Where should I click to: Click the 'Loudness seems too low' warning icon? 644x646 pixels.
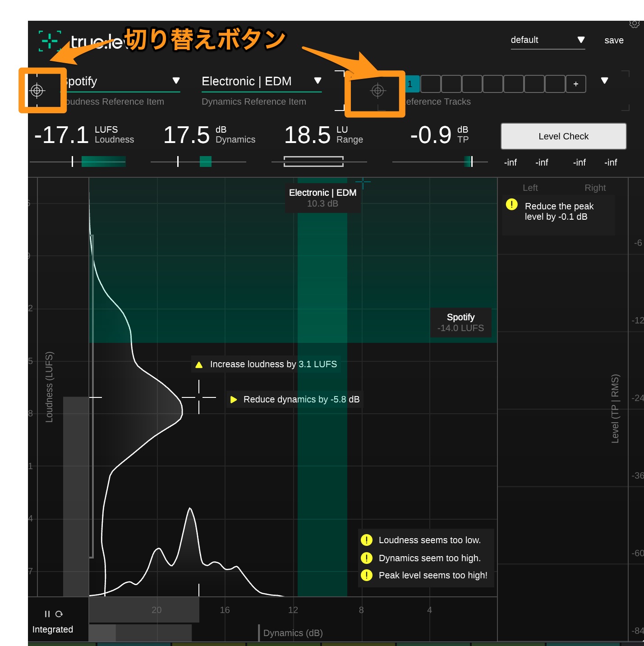[367, 540]
